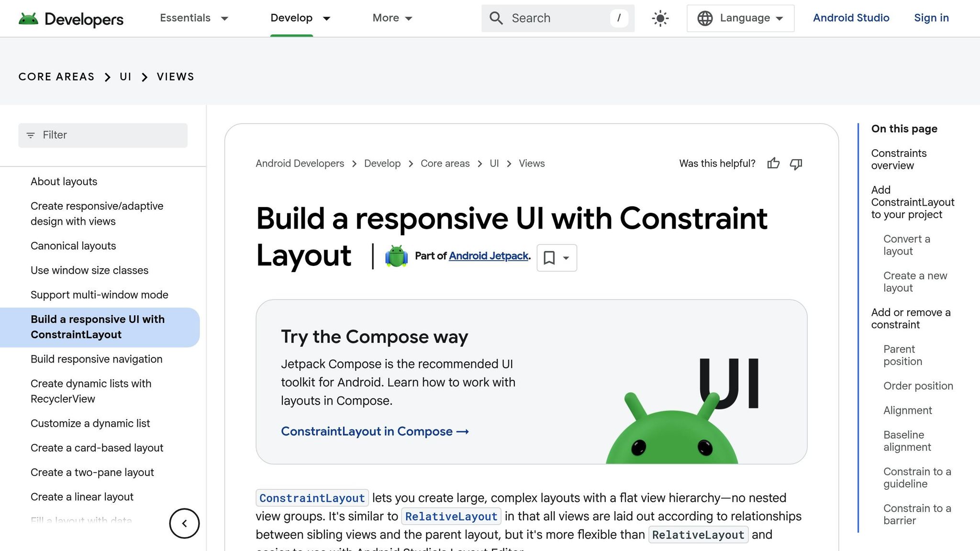The height and width of the screenshot is (551, 980).
Task: Rate page unhelpful with thumbs down
Action: [x=796, y=164]
